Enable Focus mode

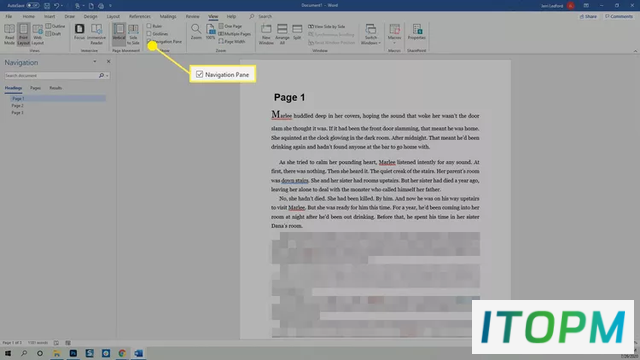click(79, 32)
